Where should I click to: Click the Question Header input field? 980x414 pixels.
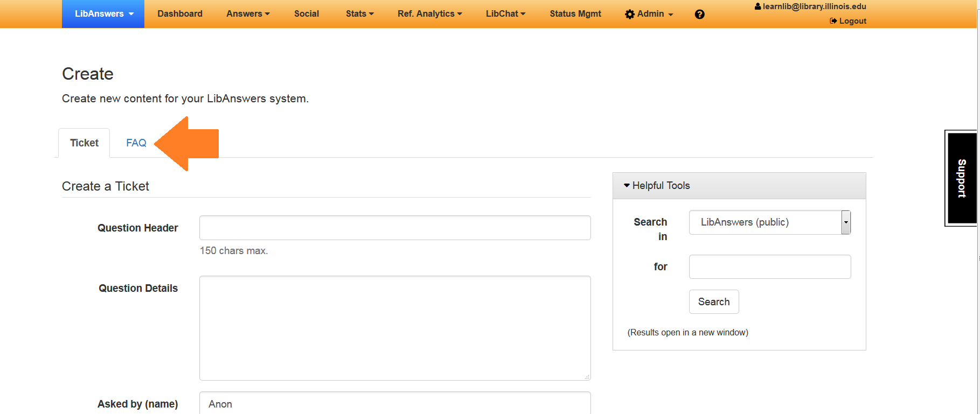[394, 228]
